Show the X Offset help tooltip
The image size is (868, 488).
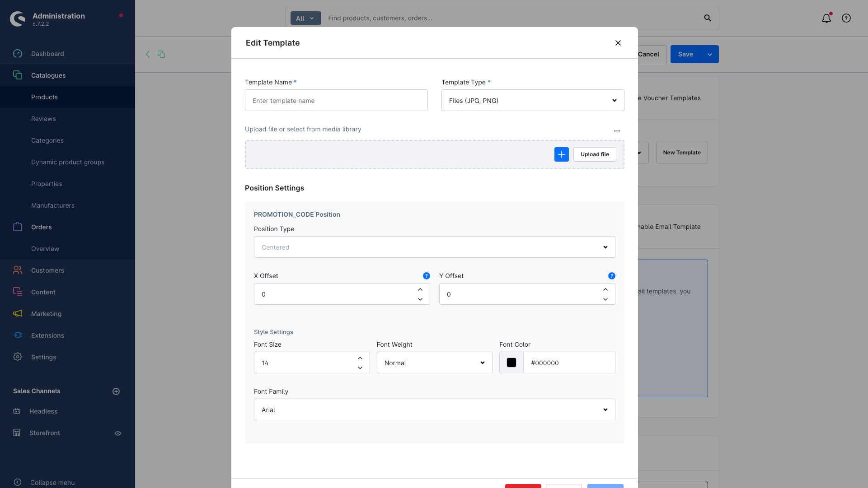(426, 276)
